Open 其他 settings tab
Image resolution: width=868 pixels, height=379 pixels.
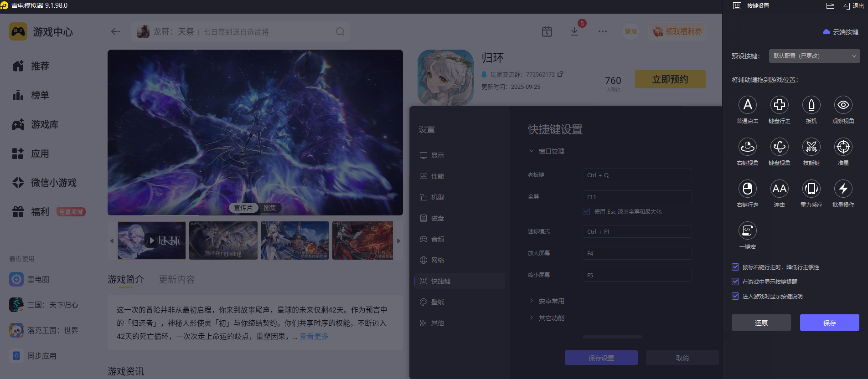(460, 323)
